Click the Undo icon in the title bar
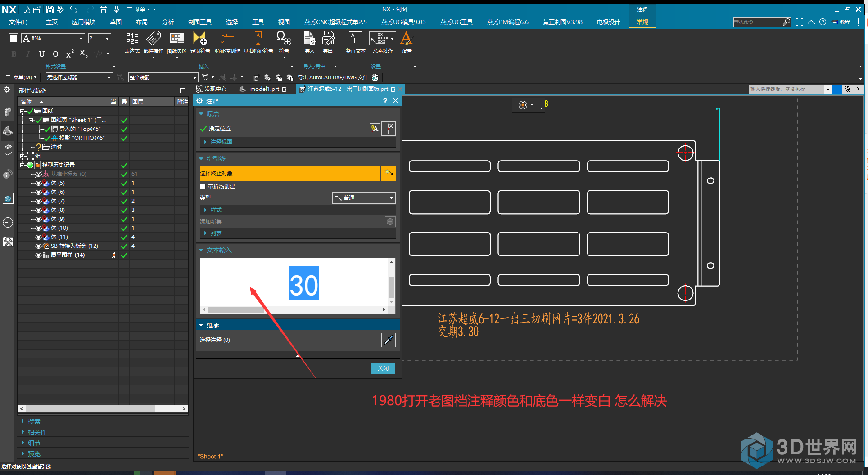This screenshot has height=475, width=868. pos(73,9)
